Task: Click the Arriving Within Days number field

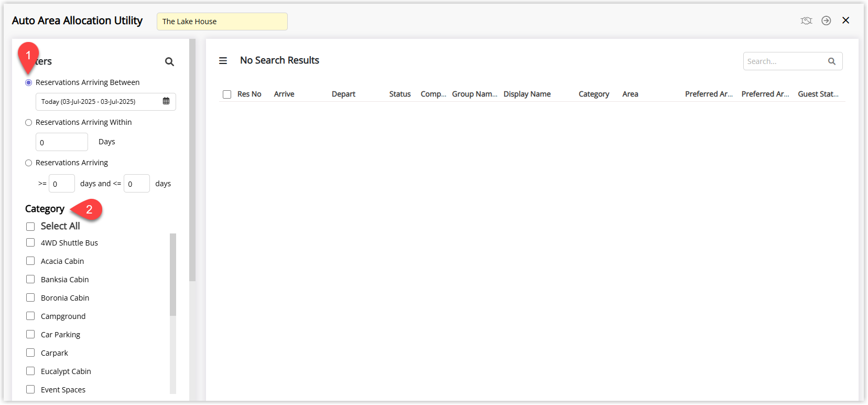Action: tap(62, 142)
